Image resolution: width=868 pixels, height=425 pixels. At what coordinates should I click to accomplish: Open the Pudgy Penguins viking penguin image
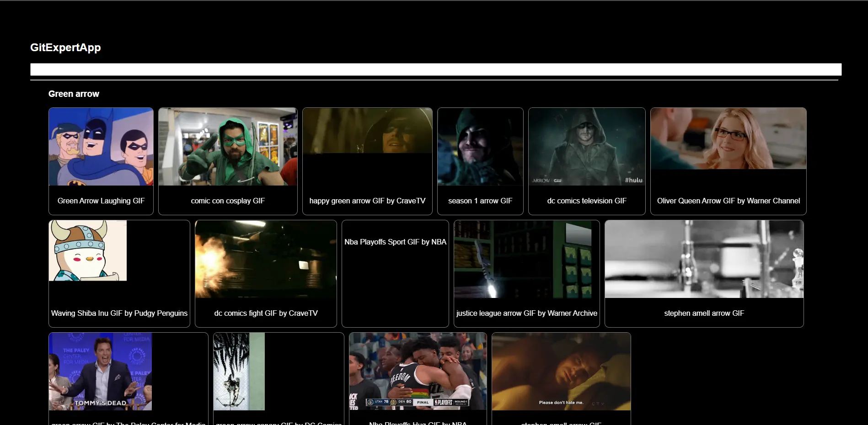pyautogui.click(x=88, y=250)
